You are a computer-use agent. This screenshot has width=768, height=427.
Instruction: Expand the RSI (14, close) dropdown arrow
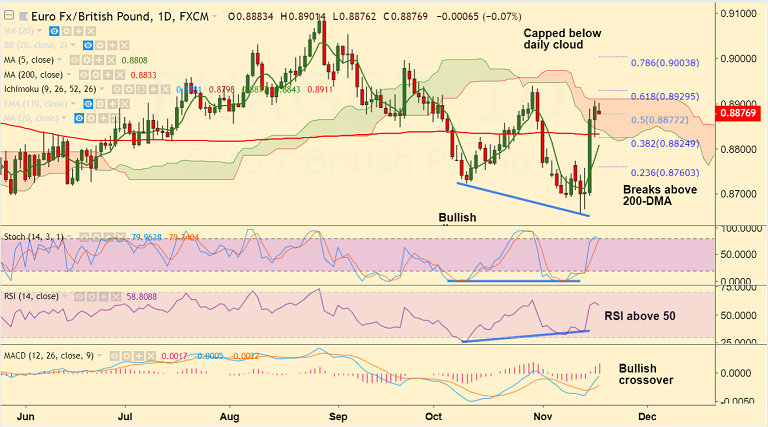pyautogui.click(x=65, y=296)
